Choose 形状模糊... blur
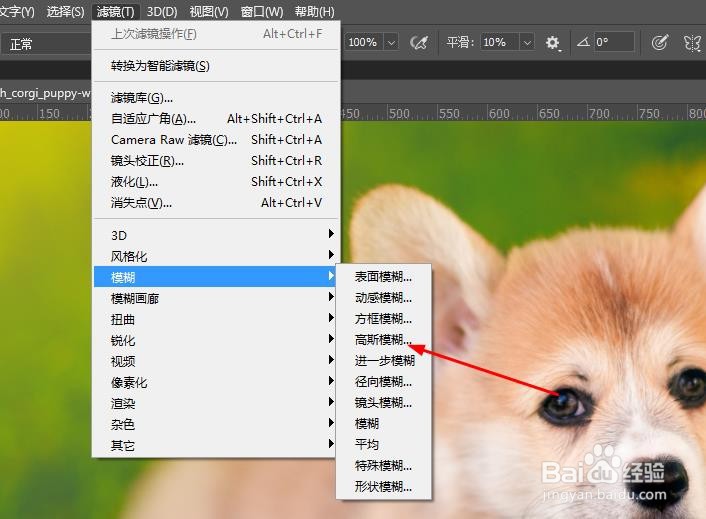Image resolution: width=706 pixels, height=519 pixels. 384,487
